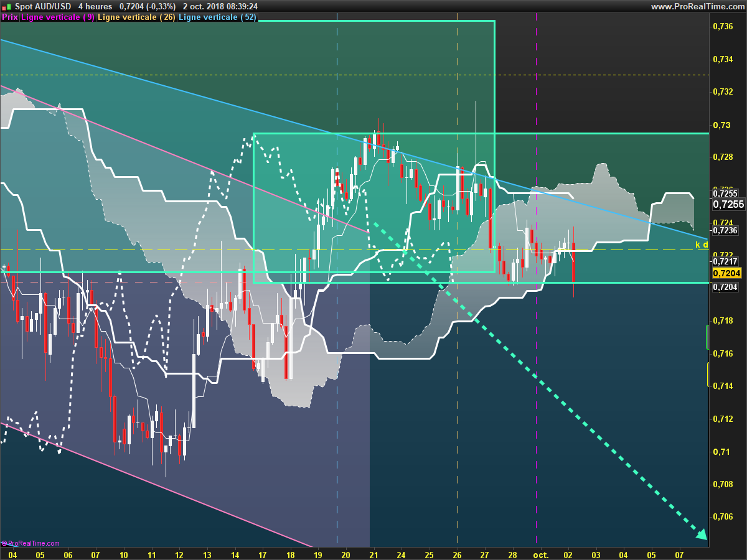
Task: Click the 0,7217 price tag on axis
Action: click(x=726, y=262)
